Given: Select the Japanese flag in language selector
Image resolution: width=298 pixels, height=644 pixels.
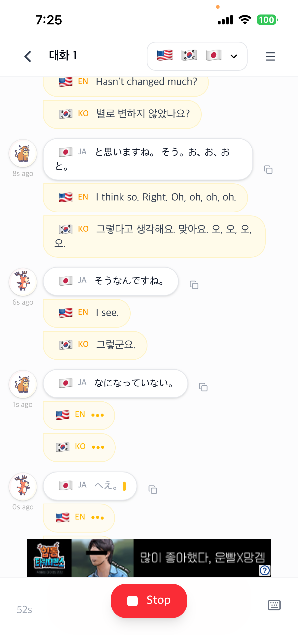Looking at the screenshot, I should point(213,55).
